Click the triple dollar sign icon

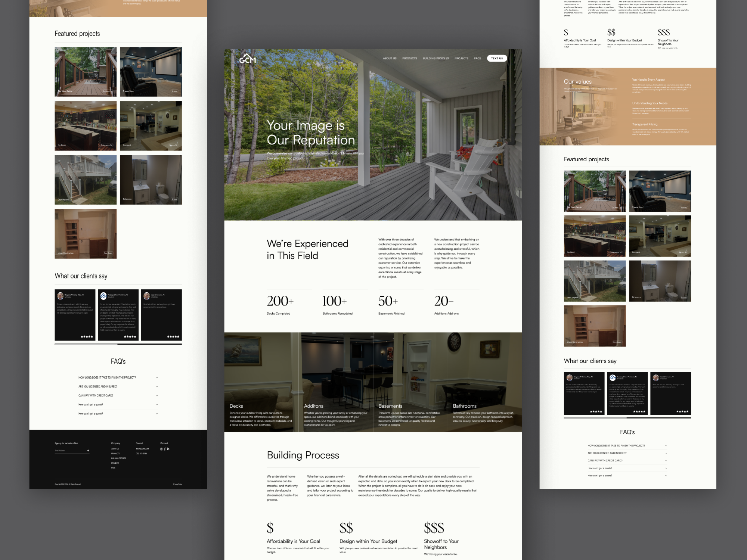coord(434,528)
